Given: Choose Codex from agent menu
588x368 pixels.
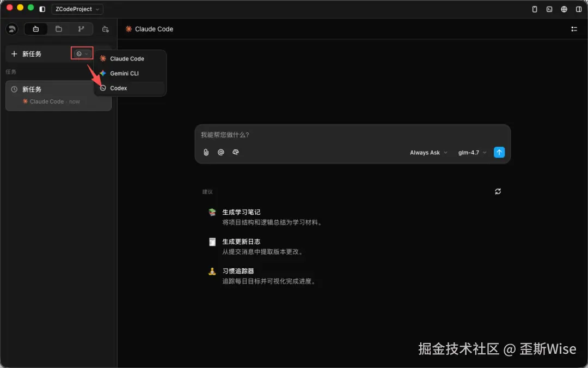Looking at the screenshot, I should 130,88.
